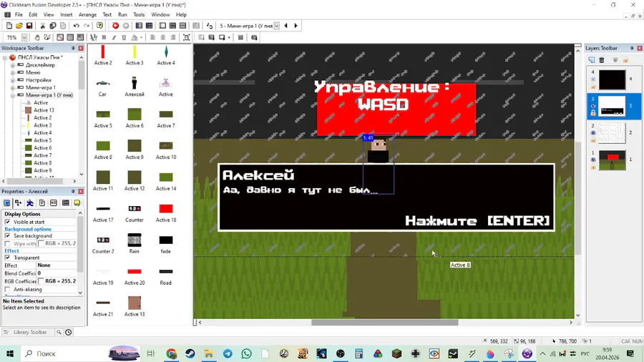This screenshot has width=644, height=362.
Task: Open the Size/Position properties tab icon
Action: point(18,202)
